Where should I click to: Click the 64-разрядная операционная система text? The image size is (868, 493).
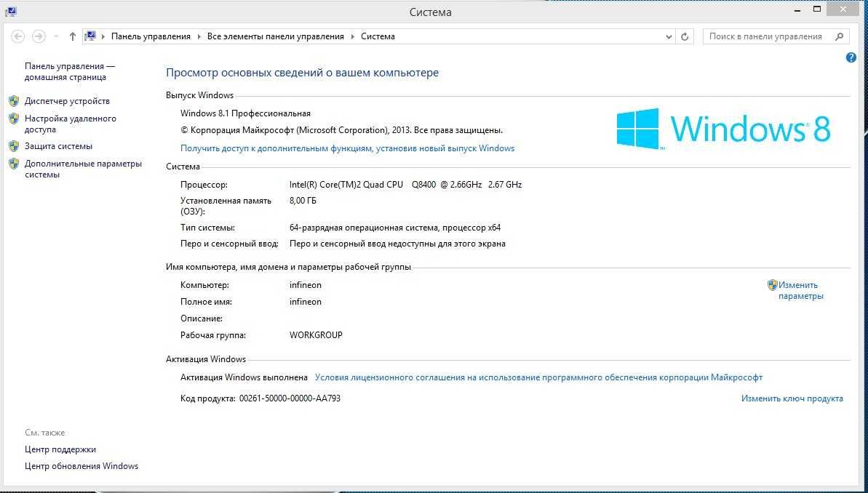(395, 228)
